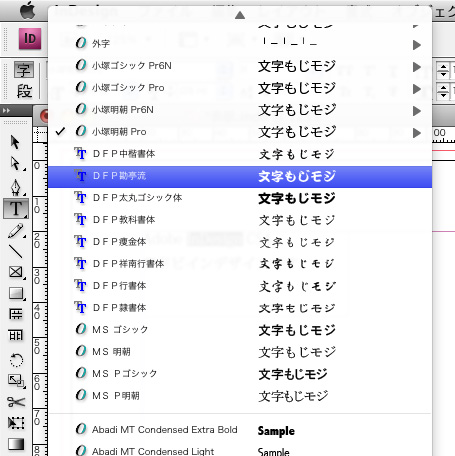Select the Selection tool black arrow
The width and height of the screenshot is (455, 456).
[15, 142]
